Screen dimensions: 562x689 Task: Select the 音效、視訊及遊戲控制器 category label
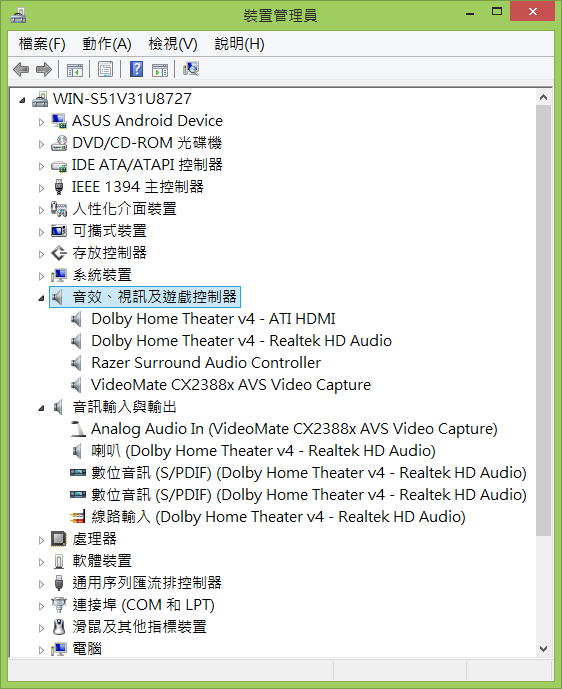(155, 297)
